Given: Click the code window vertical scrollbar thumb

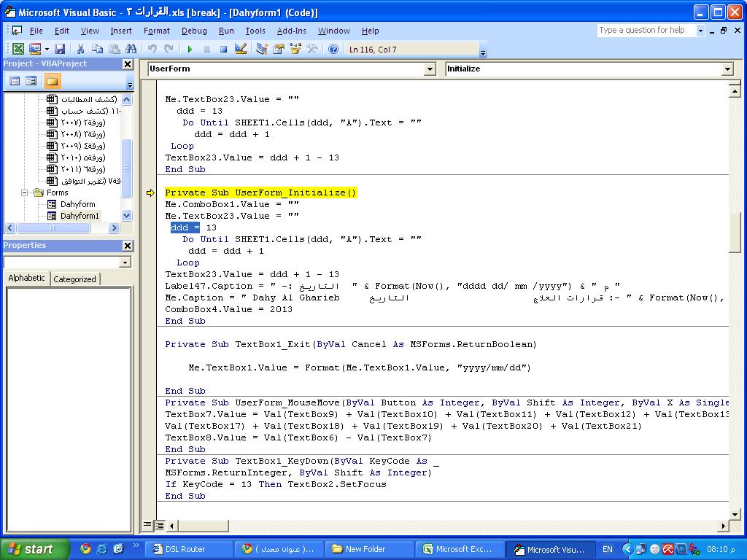Looking at the screenshot, I should tap(735, 231).
